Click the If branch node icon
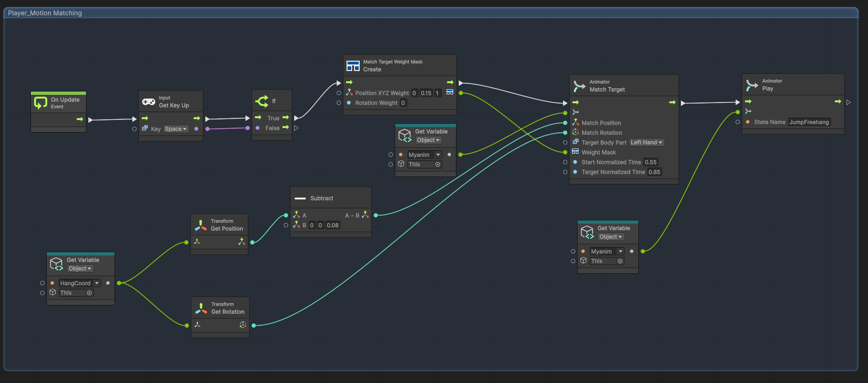Screen dimensions: 868x383 [x=262, y=101]
